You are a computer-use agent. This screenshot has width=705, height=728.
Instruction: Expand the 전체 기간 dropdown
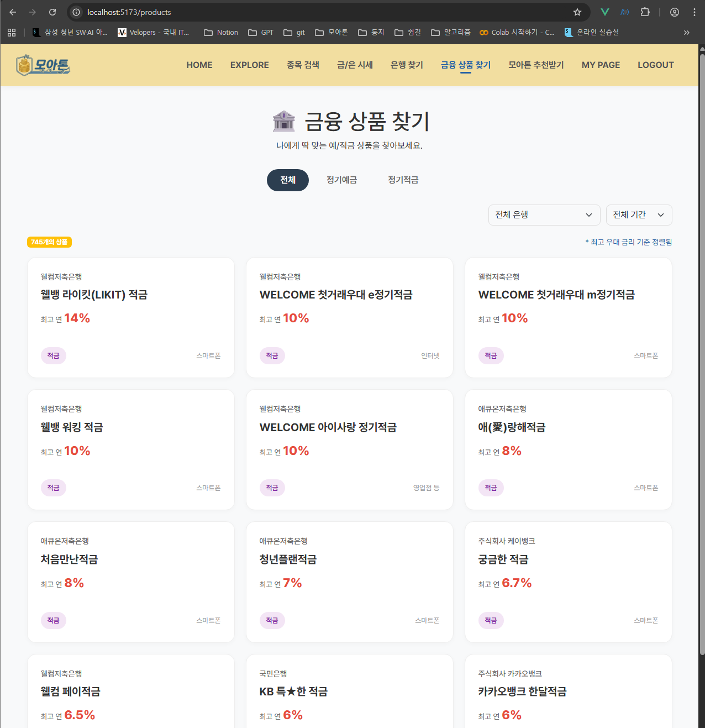(x=638, y=215)
